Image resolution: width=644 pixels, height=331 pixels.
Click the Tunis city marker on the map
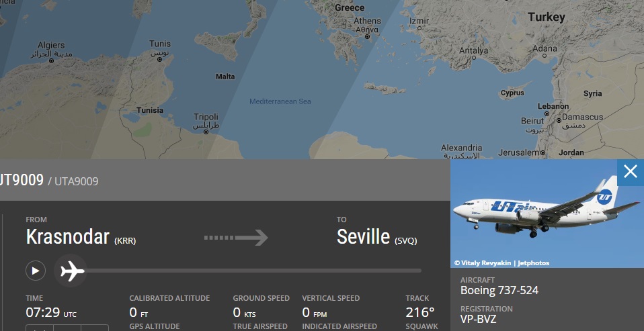pos(159,60)
